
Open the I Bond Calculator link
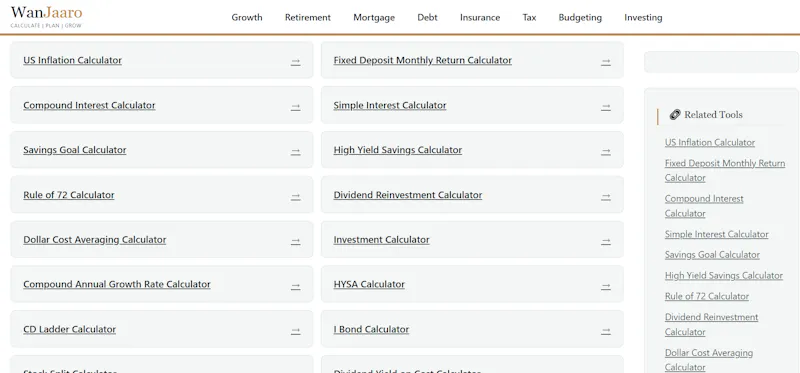[x=371, y=329]
